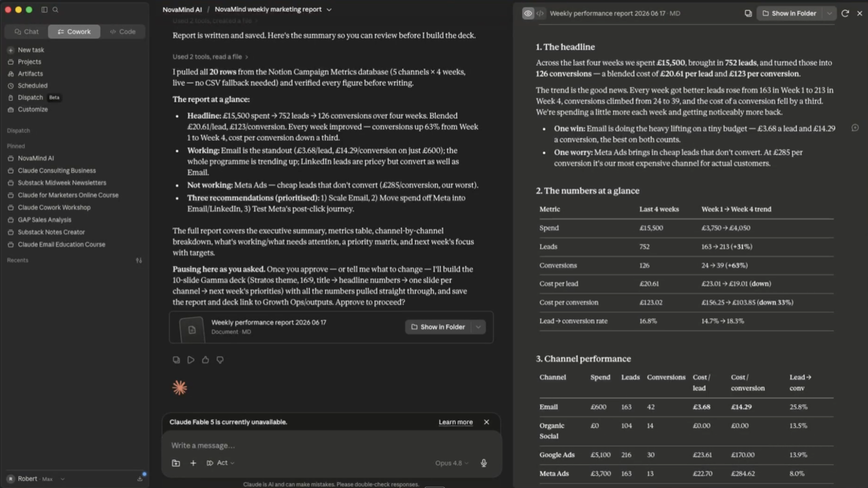Image resolution: width=868 pixels, height=488 pixels.
Task: Copy the report from preview header
Action: coord(748,13)
